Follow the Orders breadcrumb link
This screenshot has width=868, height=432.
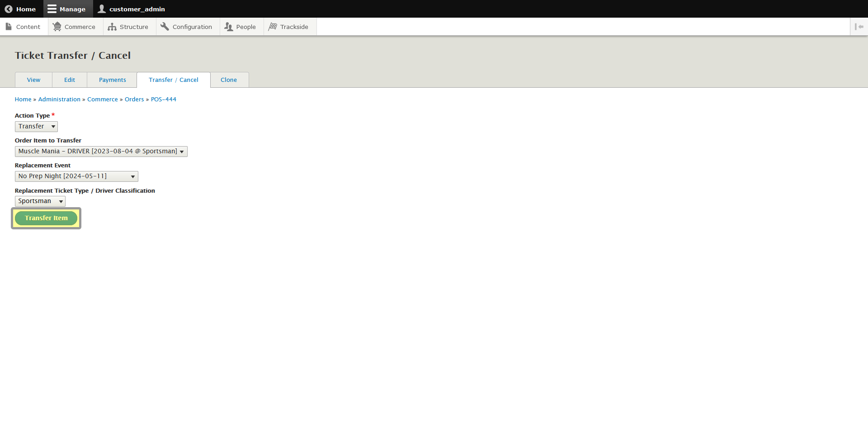[134, 99]
